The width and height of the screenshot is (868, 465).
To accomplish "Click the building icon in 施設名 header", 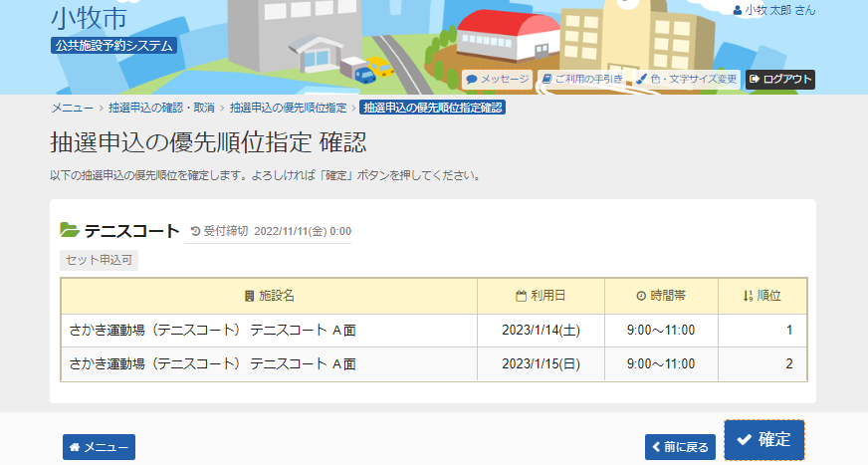I will pos(250,296).
